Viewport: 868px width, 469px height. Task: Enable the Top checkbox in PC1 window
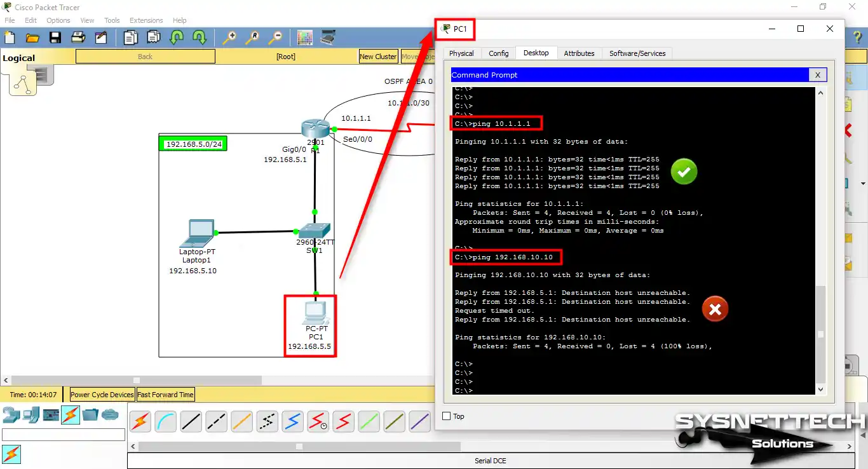click(446, 416)
